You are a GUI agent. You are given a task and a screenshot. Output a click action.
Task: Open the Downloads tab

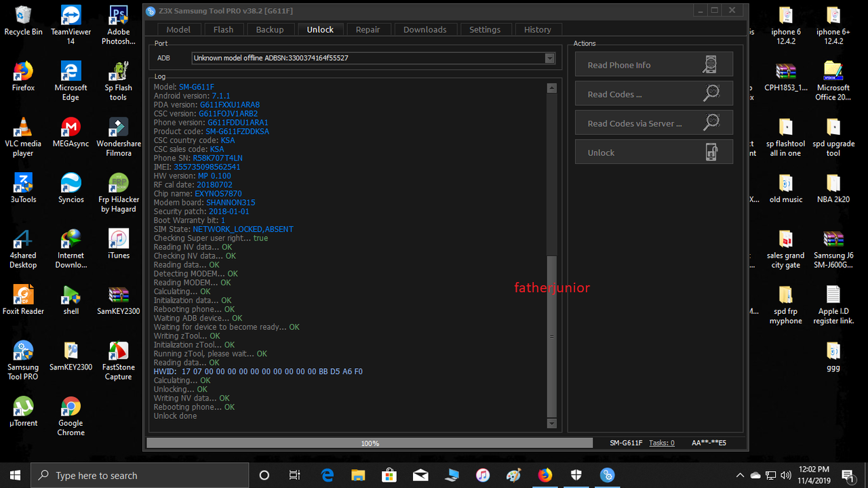(x=425, y=29)
